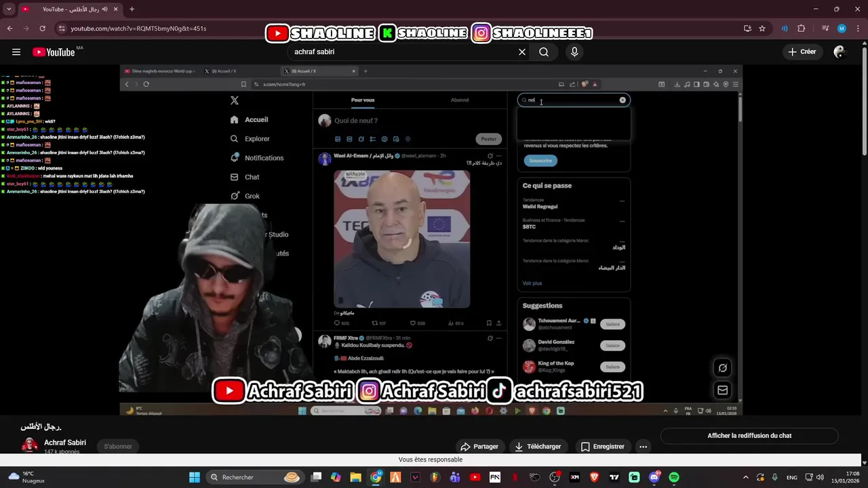Open the 16°C Nuageux weather widget

pos(26,477)
